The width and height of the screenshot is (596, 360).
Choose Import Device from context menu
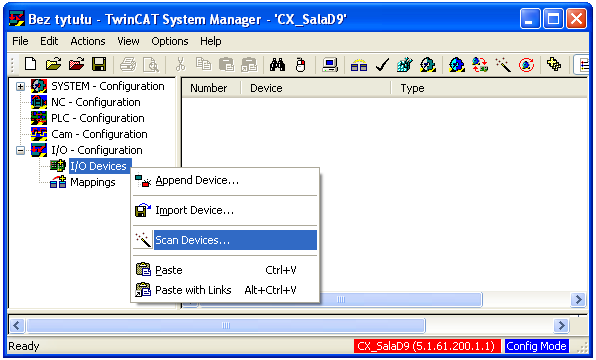(225, 210)
